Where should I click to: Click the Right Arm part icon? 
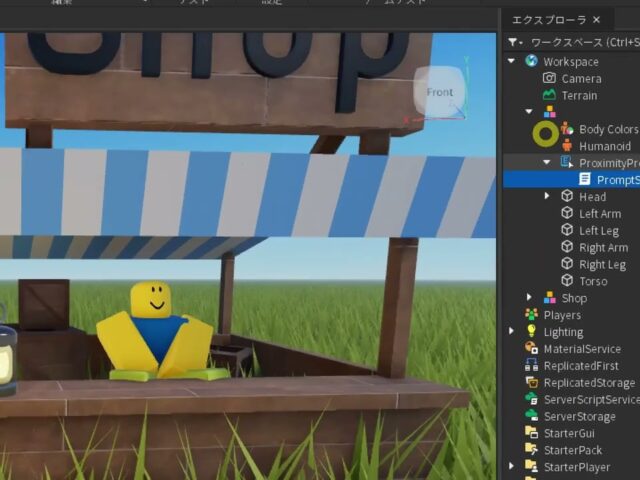coord(567,247)
